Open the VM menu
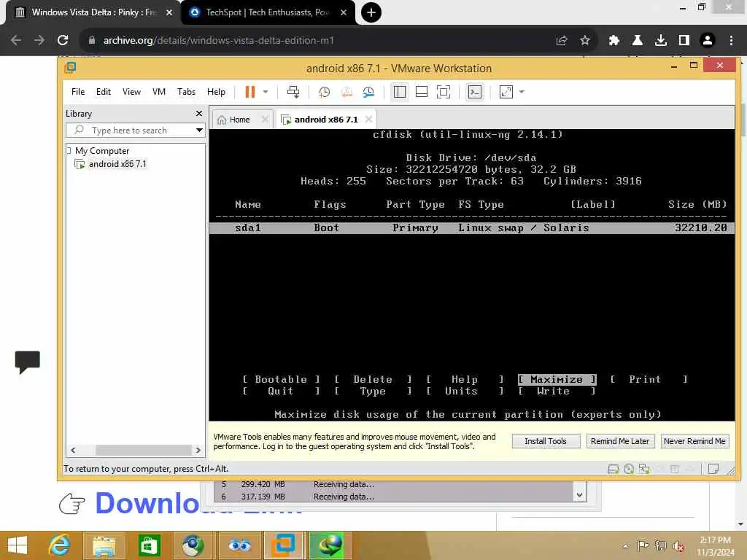This screenshot has width=747, height=560. (x=158, y=92)
